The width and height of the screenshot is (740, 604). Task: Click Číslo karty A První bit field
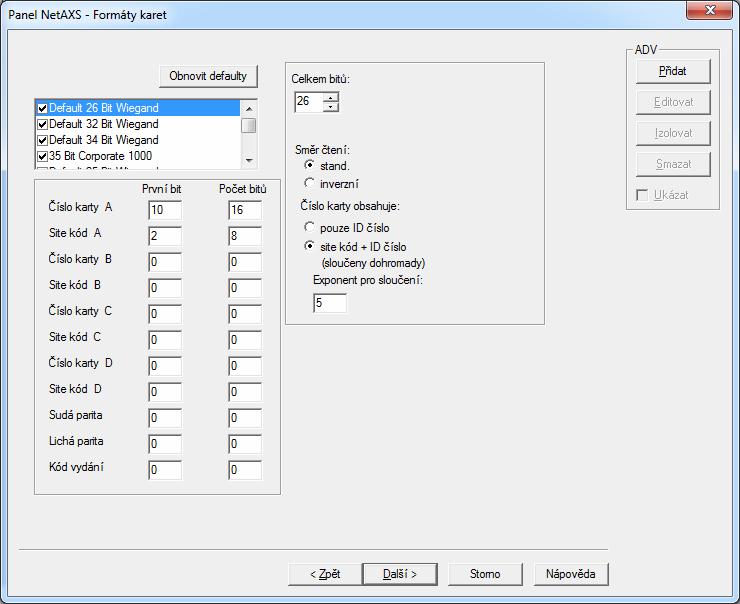coord(165,210)
